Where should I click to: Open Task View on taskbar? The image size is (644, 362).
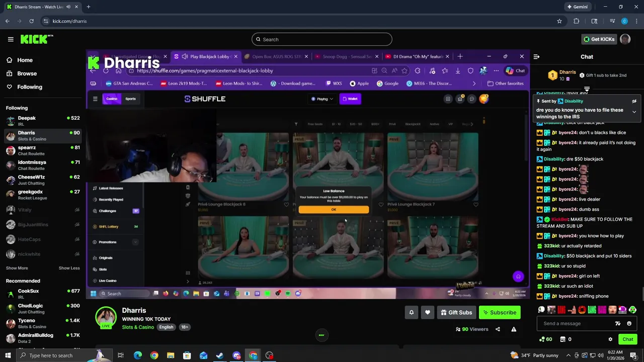tap(121, 355)
